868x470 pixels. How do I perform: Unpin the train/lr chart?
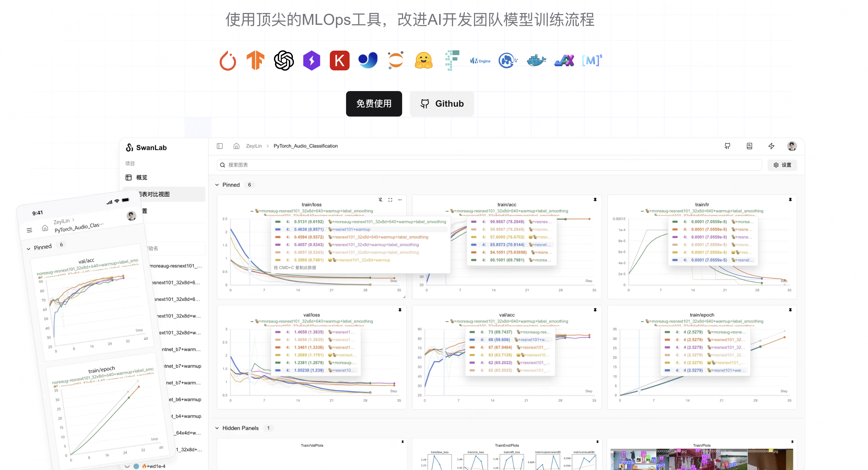[x=790, y=199]
